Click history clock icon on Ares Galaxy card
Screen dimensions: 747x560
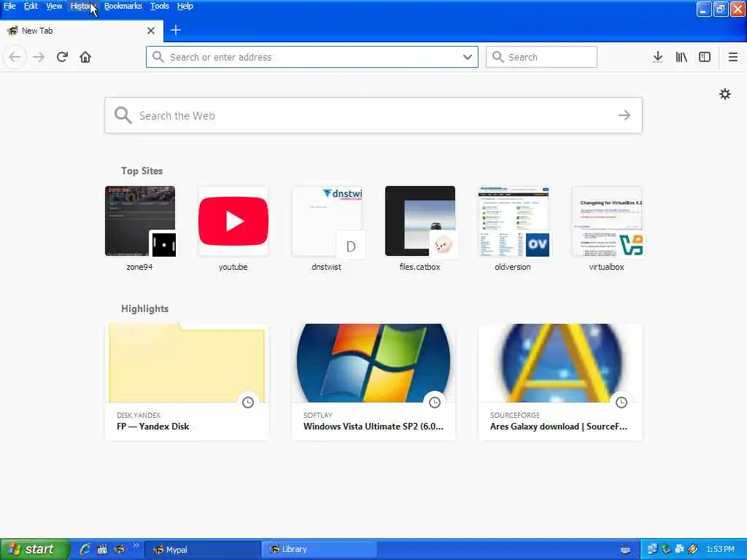(622, 402)
